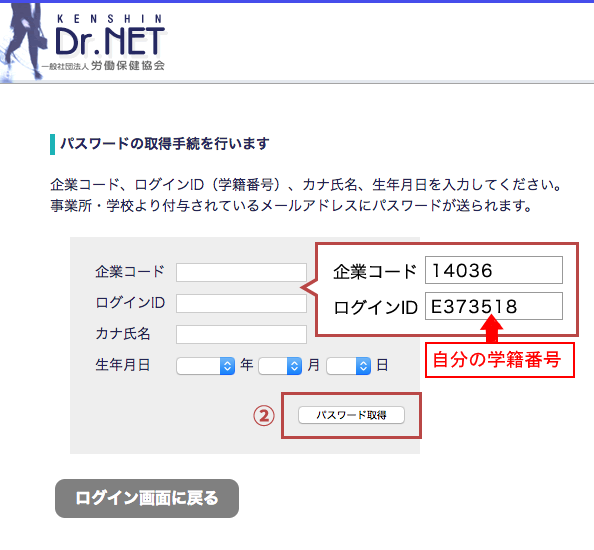The image size is (594, 550).
Task: Click the KENSHIN Dr.NET logo
Action: (109, 42)
